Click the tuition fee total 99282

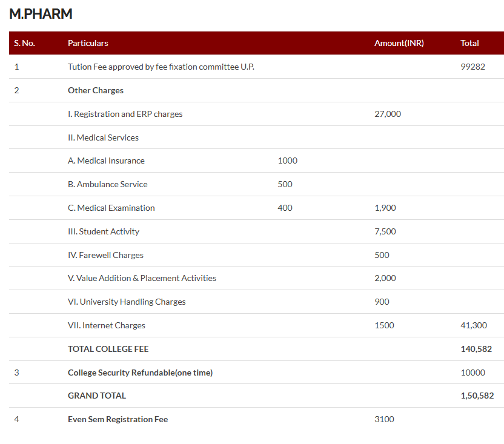(x=472, y=67)
